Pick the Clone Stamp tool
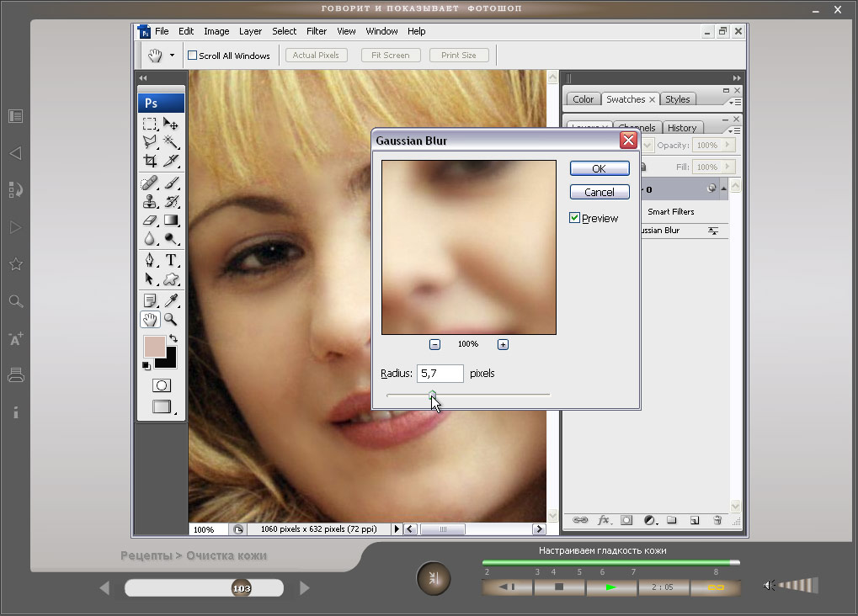 click(x=150, y=202)
